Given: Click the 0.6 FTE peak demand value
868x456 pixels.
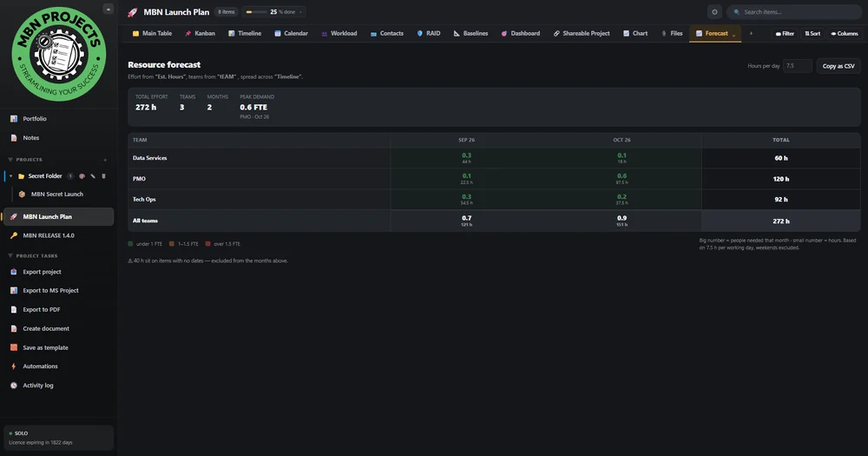Looking at the screenshot, I should point(253,107).
